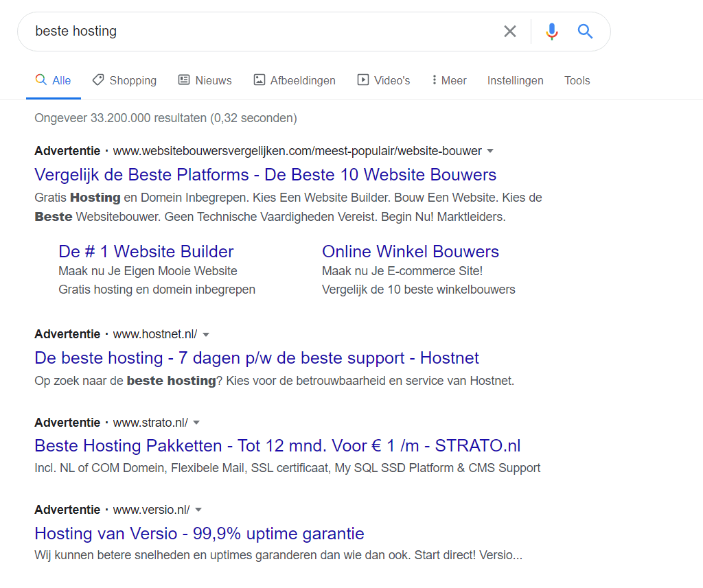Open the Nieuws tab
This screenshot has width=703, height=588.
click(x=205, y=80)
